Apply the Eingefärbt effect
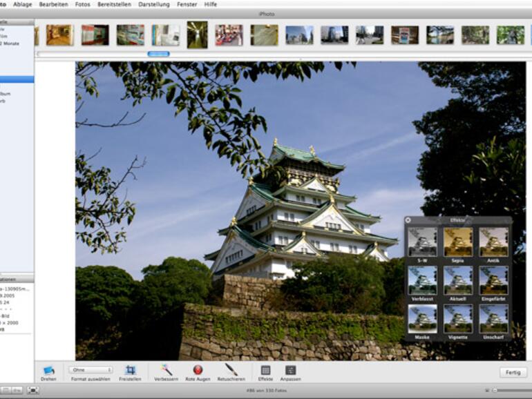Image resolution: width=532 pixels, height=399 pixels. [494, 280]
